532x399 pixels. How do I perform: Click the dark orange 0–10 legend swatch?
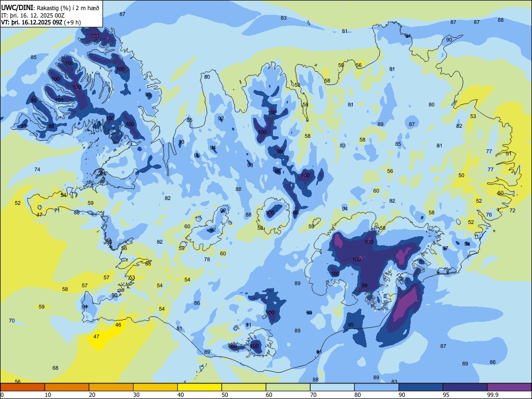click(22, 387)
